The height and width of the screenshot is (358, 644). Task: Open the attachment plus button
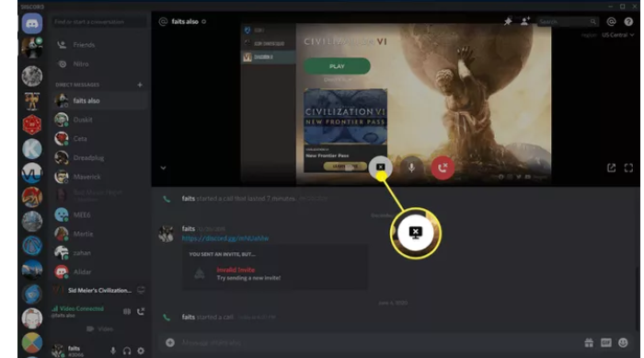click(x=170, y=342)
